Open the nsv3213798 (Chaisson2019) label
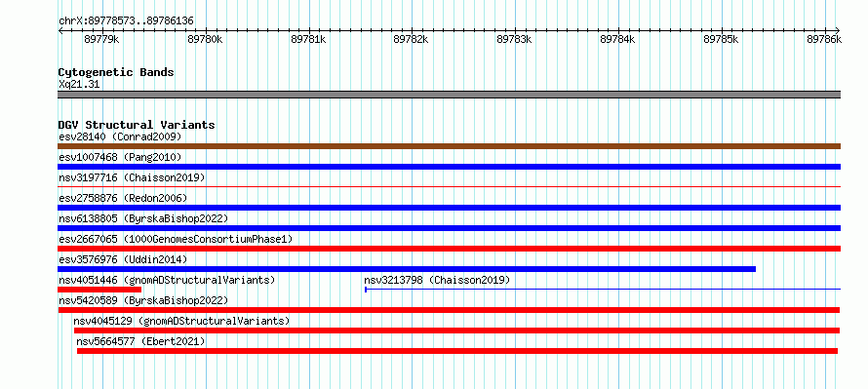This screenshot has width=868, height=389. pyautogui.click(x=437, y=280)
